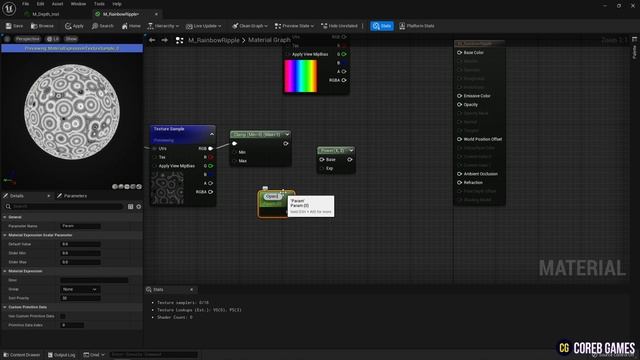Click rainbow gradient texture preview thumbnail
640x360 pixels.
click(300, 76)
